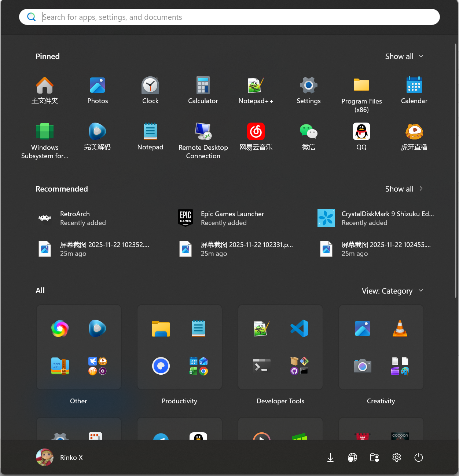The width and height of the screenshot is (459, 476).
Task: Launch Notepad++ from pinned section
Action: tap(256, 90)
